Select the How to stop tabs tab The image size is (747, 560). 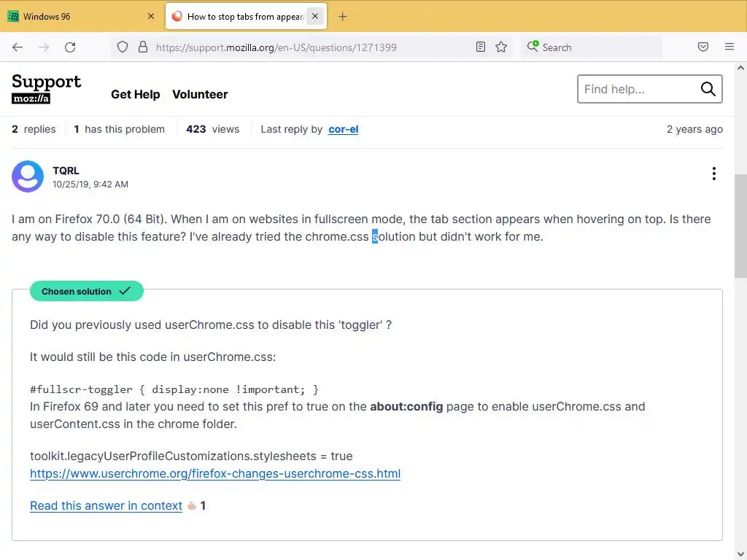tap(246, 16)
